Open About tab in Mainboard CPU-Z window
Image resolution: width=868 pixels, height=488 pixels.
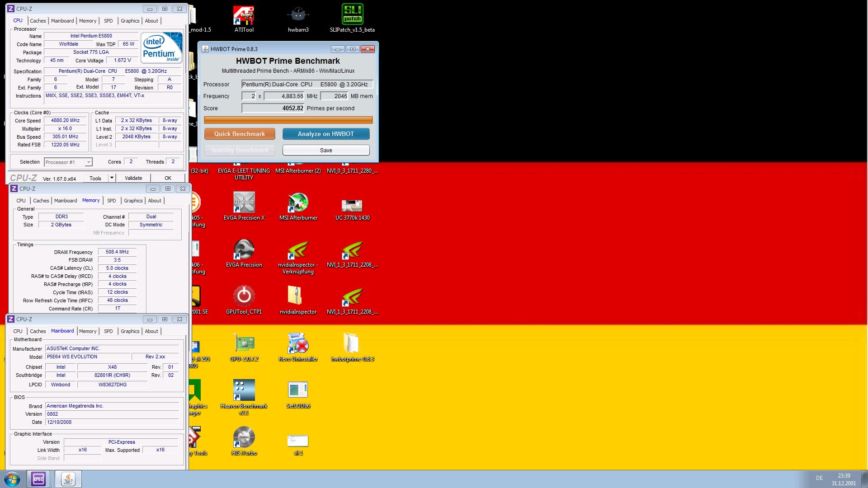(x=151, y=331)
